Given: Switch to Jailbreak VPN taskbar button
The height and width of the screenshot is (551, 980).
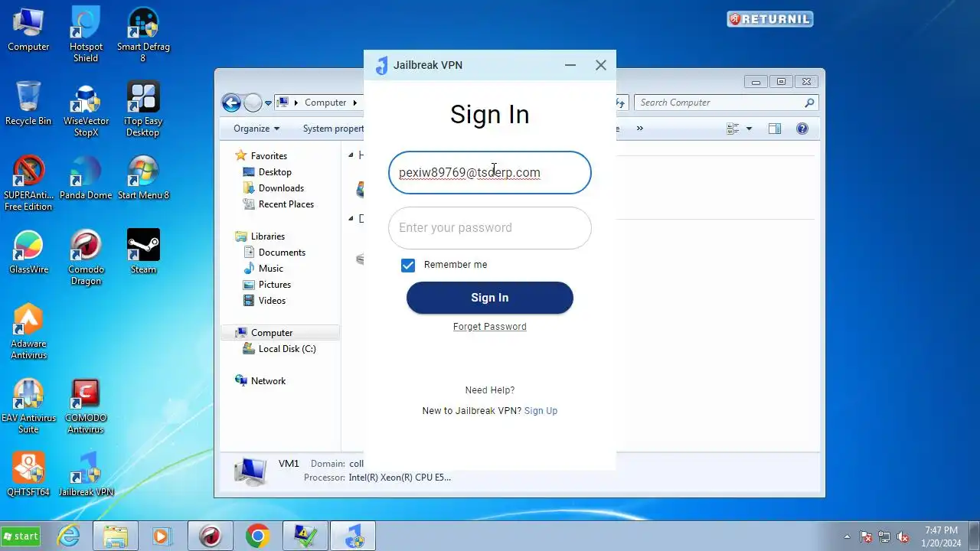Looking at the screenshot, I should click(x=353, y=536).
